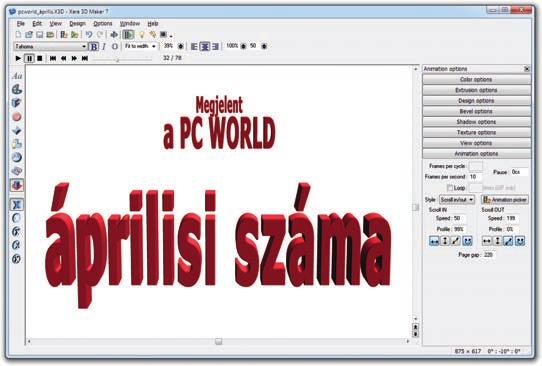Viewport: 542px width, 366px height.
Task: Open the dark square dropdown in top toolbar
Action: (166, 35)
